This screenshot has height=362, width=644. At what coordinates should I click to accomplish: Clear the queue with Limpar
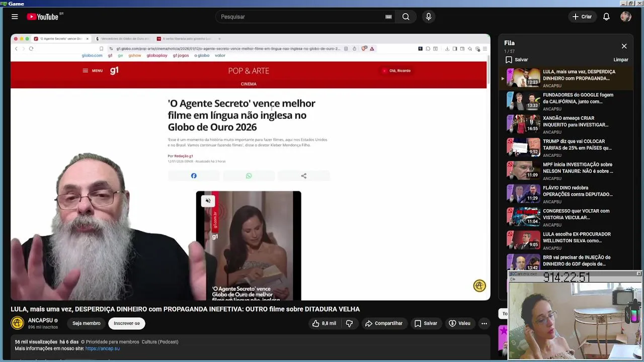[621, 60]
